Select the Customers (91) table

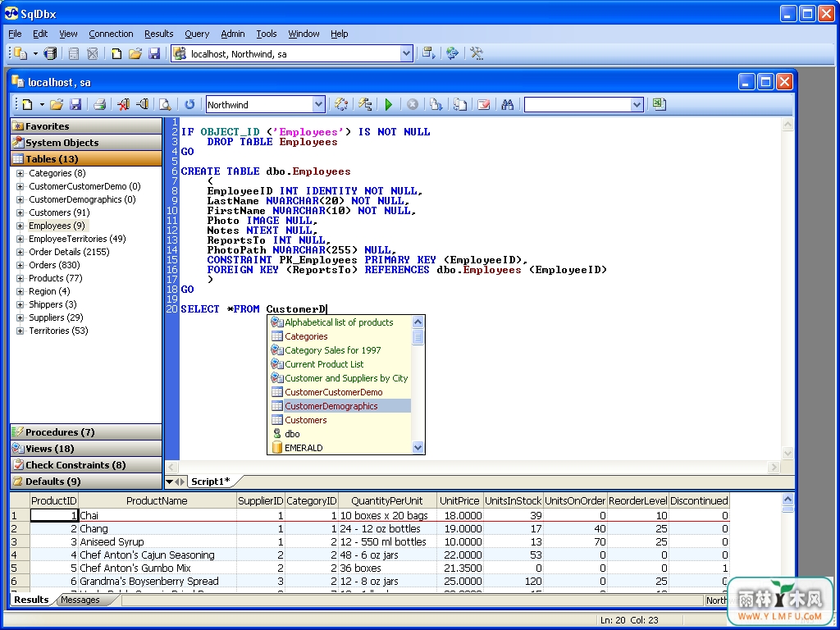tap(59, 212)
